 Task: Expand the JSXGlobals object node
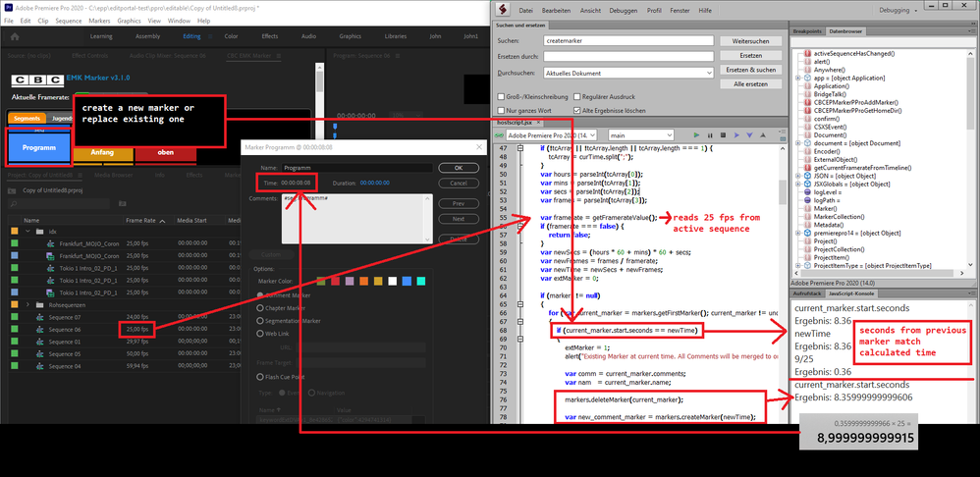pyautogui.click(x=798, y=185)
